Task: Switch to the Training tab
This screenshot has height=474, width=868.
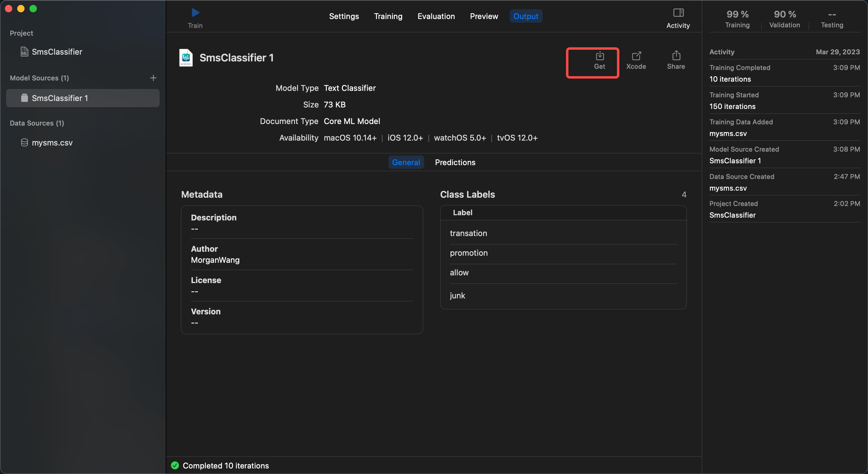Action: [x=388, y=16]
